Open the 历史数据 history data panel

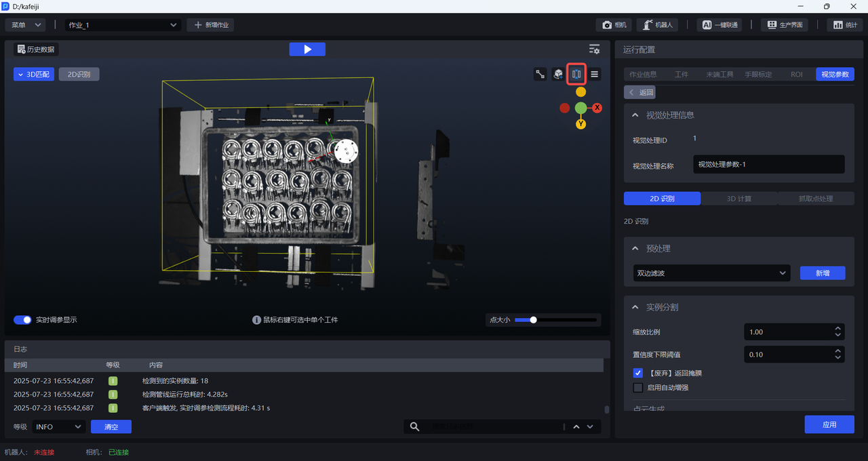(x=37, y=49)
